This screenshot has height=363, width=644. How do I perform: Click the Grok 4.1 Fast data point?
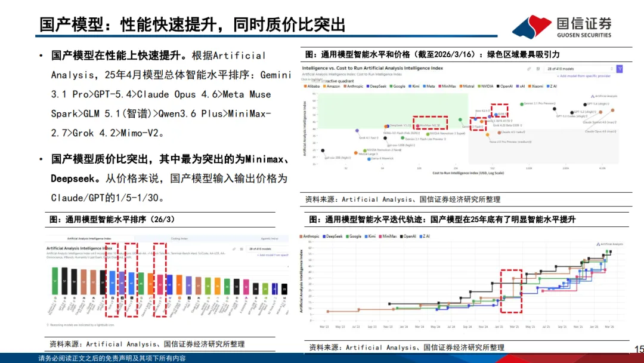pyautogui.click(x=357, y=130)
